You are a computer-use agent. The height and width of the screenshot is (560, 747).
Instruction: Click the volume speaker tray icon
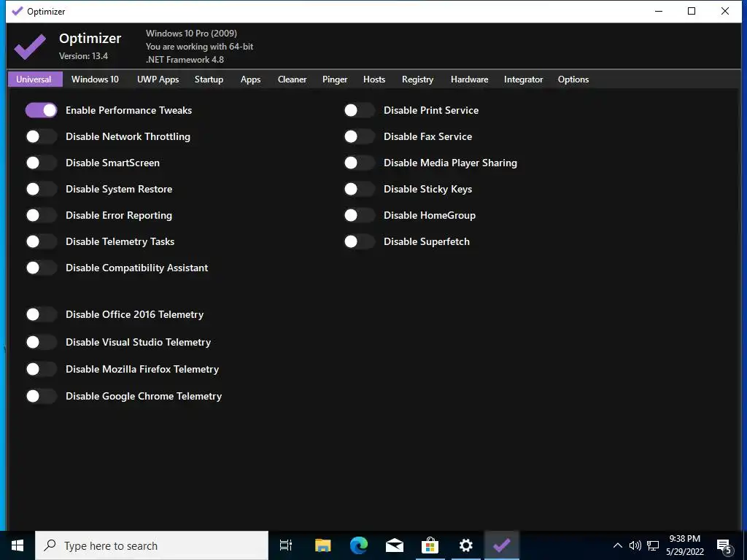pos(635,545)
